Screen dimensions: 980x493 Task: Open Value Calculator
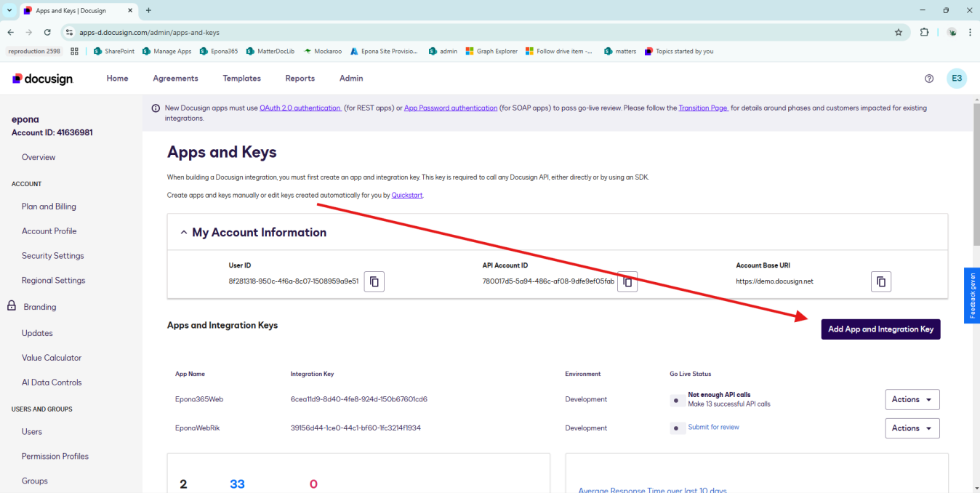(52, 358)
